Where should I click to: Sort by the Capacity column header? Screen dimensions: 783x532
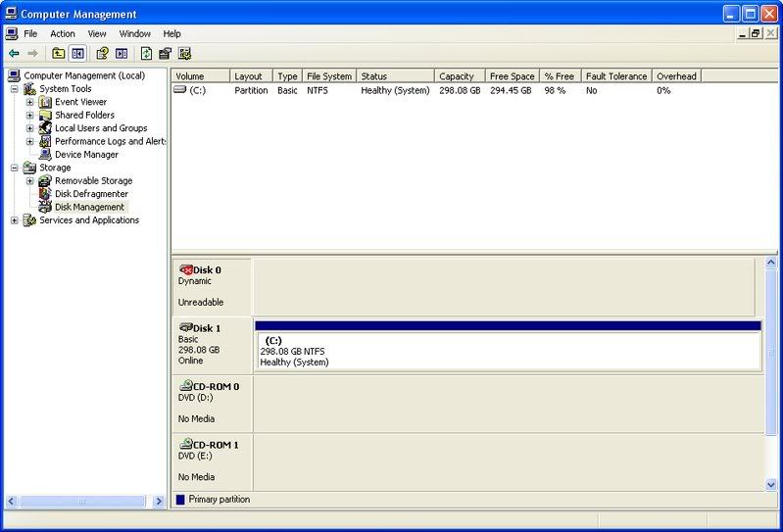coord(460,76)
